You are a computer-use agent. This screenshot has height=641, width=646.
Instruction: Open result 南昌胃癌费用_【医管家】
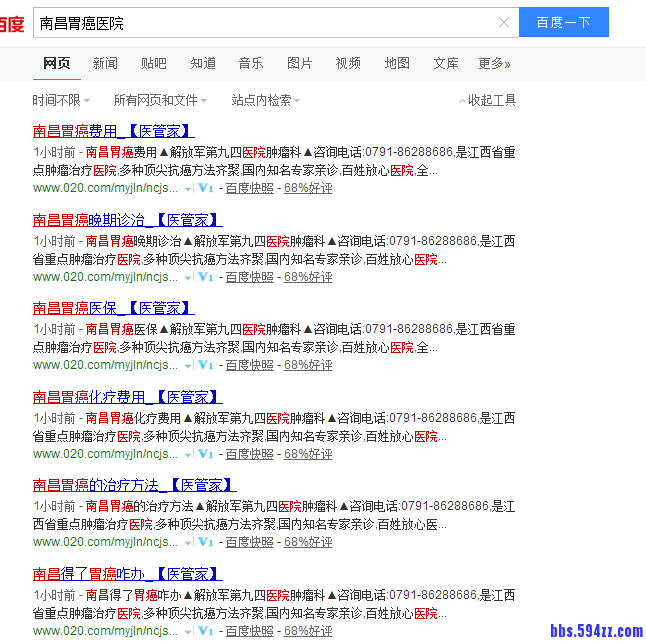tap(114, 131)
